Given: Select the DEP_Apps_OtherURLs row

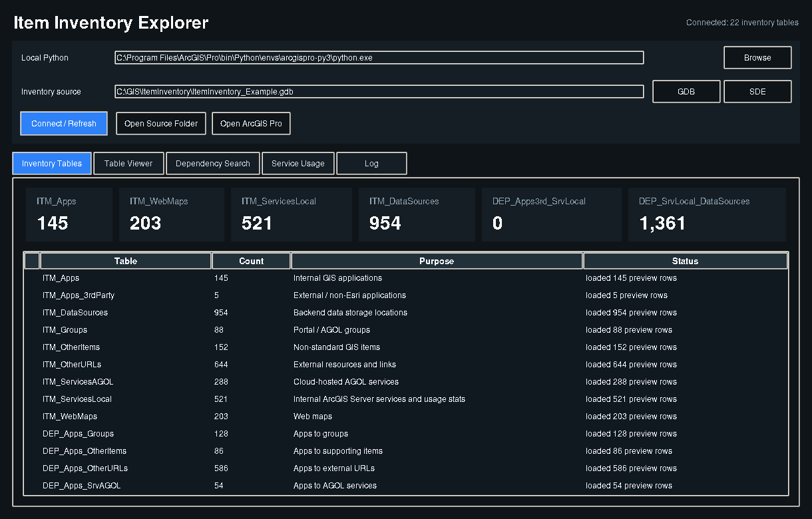Looking at the screenshot, I should tap(406, 468).
